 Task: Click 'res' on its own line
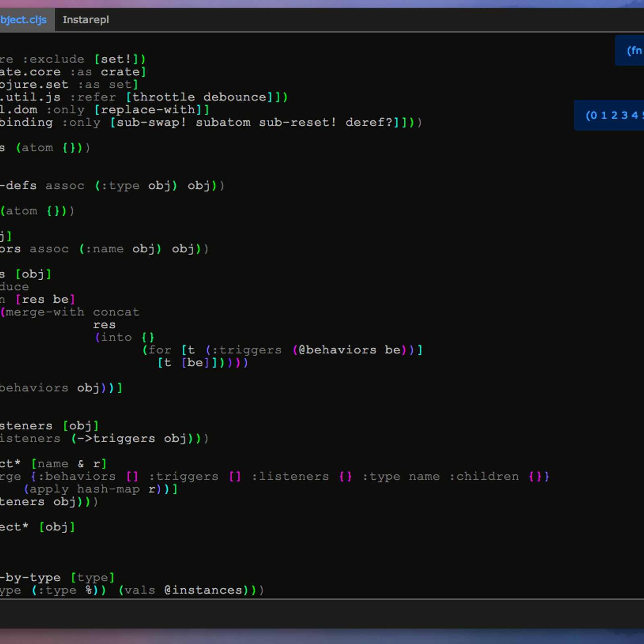coord(104,325)
